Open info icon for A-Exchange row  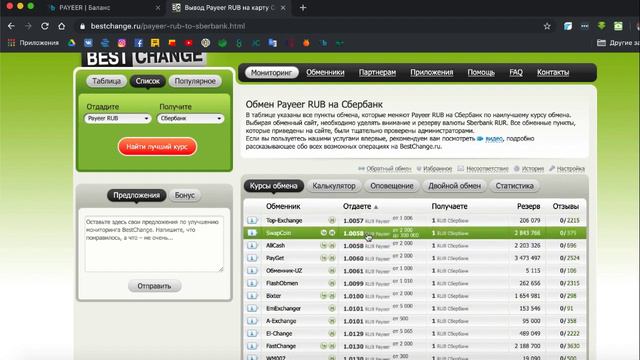tap(252, 321)
